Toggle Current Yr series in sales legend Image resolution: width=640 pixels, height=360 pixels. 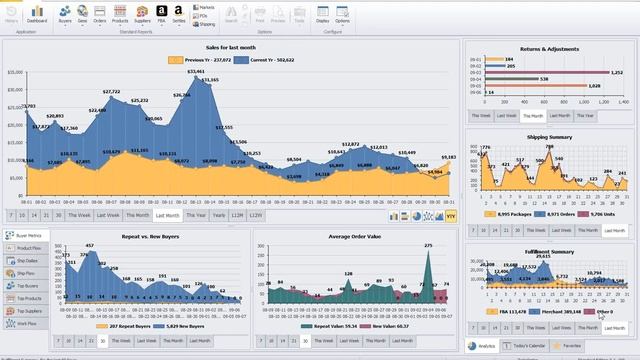coord(264,60)
